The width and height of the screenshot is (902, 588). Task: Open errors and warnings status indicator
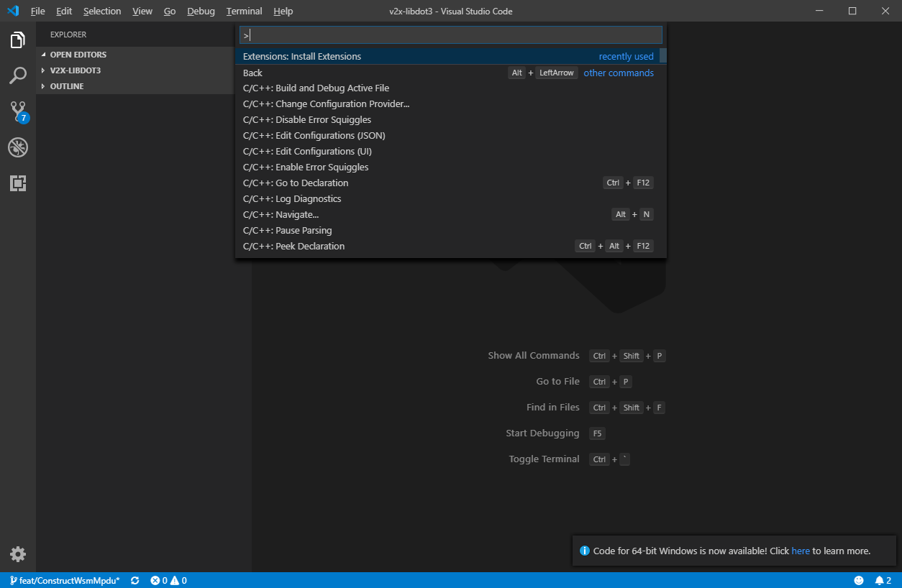(x=168, y=580)
